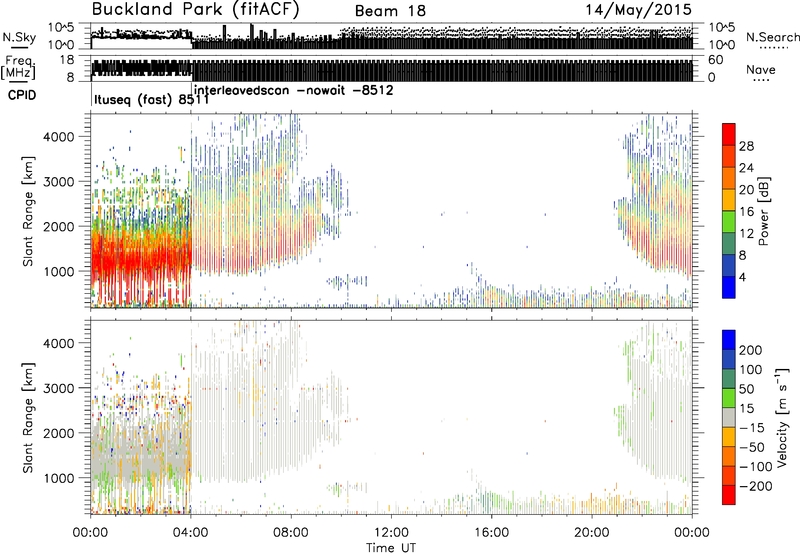Click the '20:00' time tick label
Image resolution: width=800 pixels, height=554 pixels.
coord(592,533)
